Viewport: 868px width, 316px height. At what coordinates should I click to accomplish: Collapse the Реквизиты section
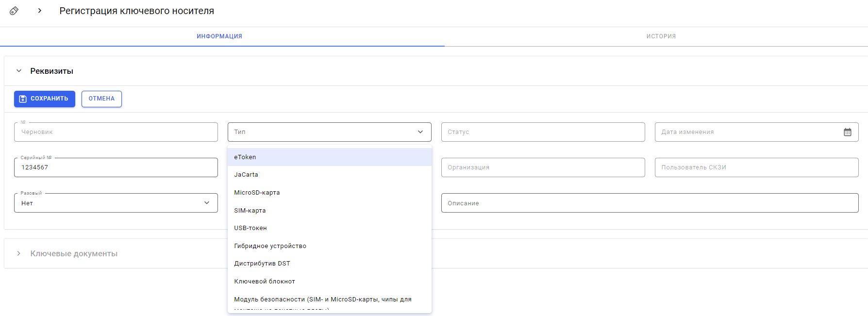[x=19, y=71]
